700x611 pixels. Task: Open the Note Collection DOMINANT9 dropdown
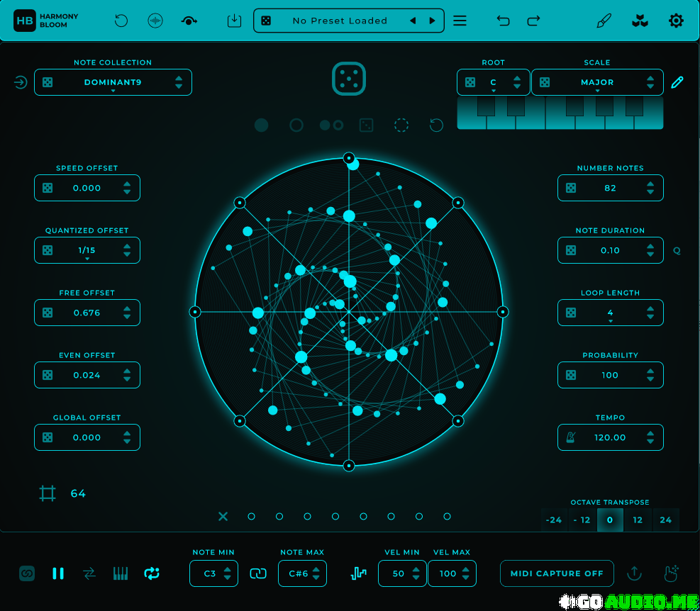pyautogui.click(x=113, y=82)
